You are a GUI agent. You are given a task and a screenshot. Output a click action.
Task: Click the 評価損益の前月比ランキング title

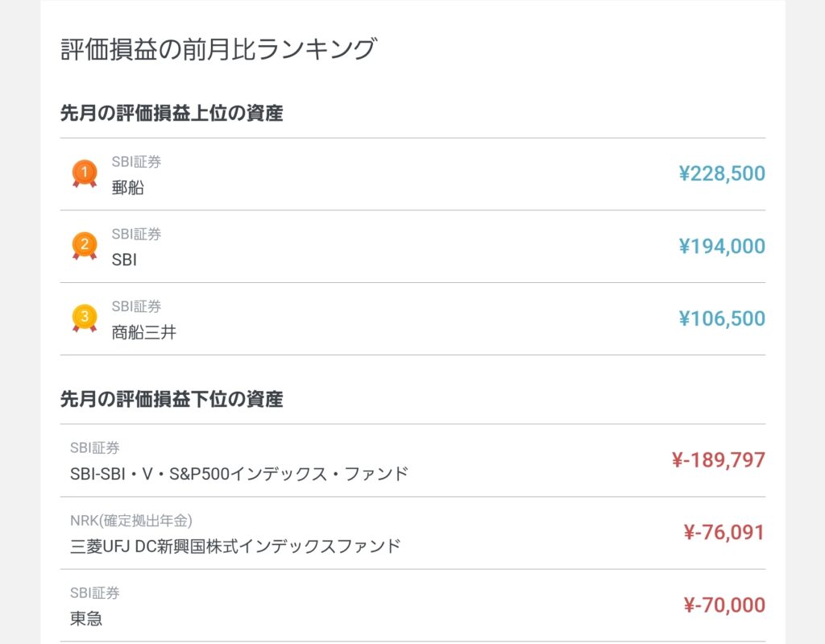(x=218, y=49)
